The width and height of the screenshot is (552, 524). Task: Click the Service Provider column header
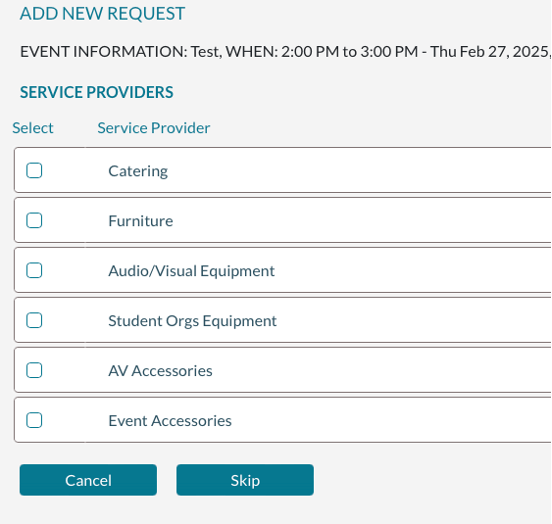pos(154,128)
